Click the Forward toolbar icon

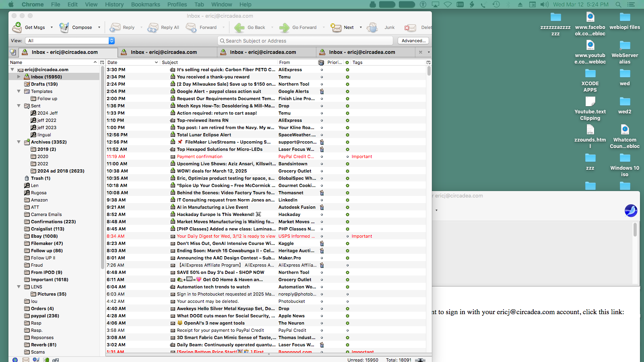coord(191,27)
